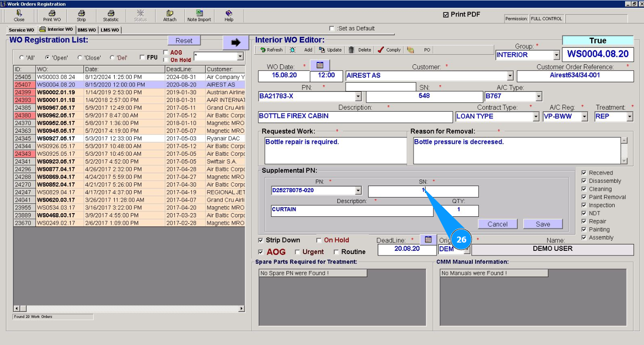Open Note Import from the toolbar

[x=199, y=16]
